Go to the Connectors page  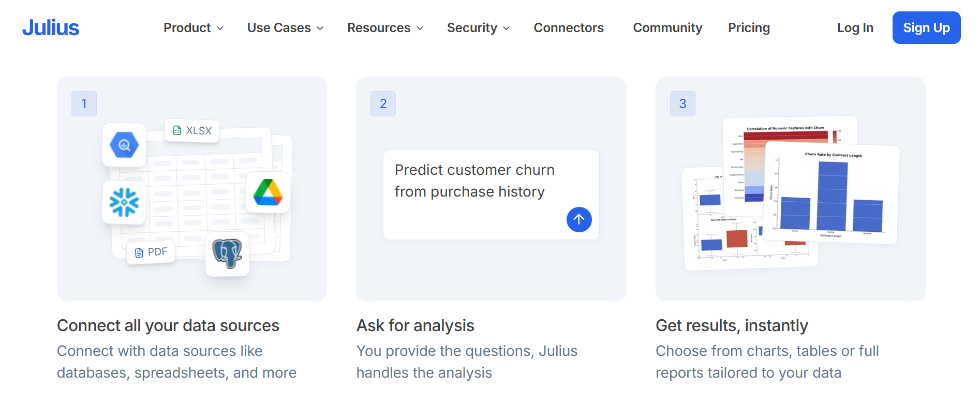click(569, 28)
